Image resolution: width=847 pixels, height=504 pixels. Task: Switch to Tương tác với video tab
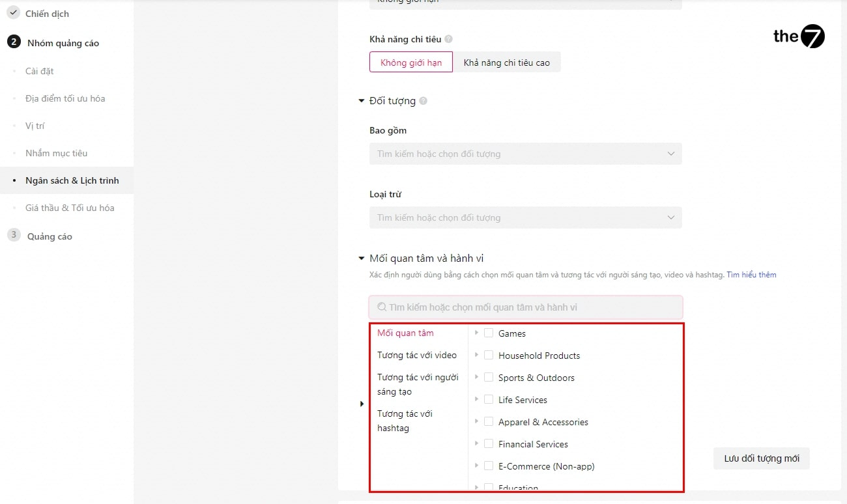point(417,355)
